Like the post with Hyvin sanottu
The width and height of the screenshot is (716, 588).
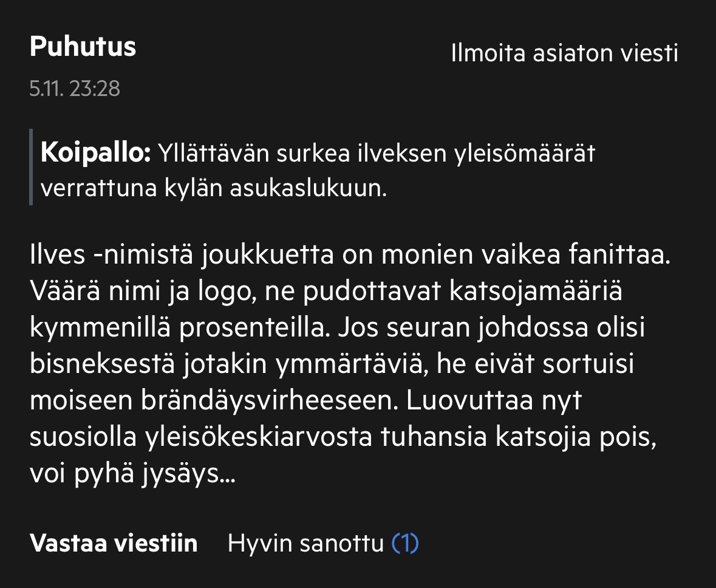click(305, 543)
